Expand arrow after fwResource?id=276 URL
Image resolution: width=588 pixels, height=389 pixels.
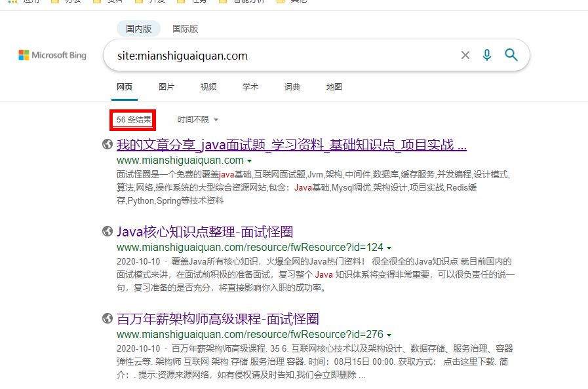(389, 335)
